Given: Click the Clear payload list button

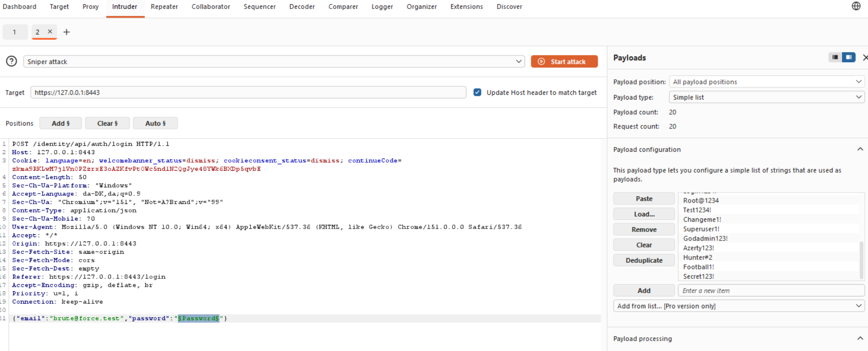Looking at the screenshot, I should pyautogui.click(x=644, y=245).
